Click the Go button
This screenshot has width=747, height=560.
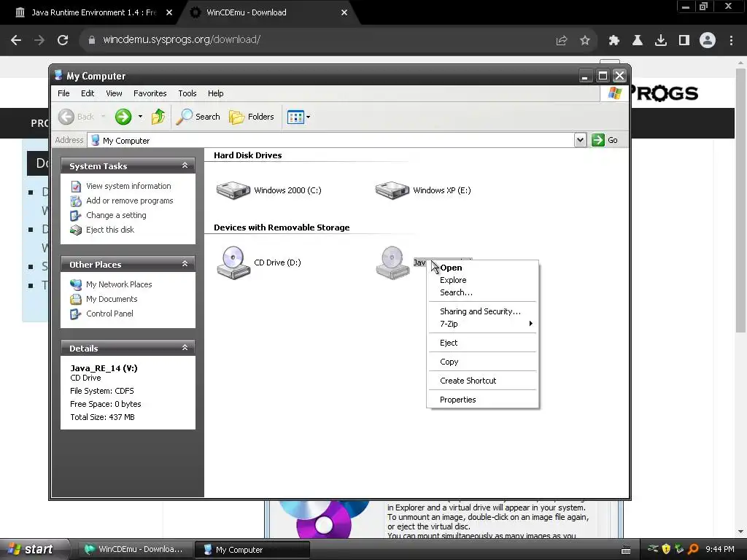[x=605, y=140]
